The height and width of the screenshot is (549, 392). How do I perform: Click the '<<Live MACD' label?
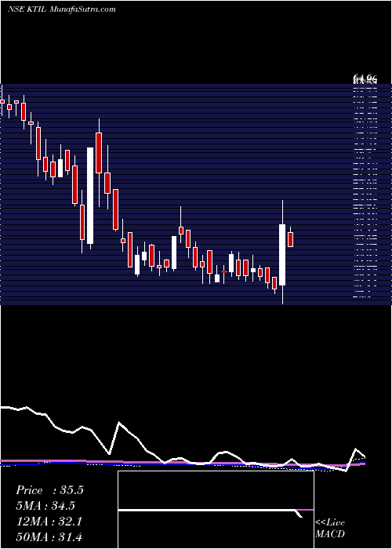coord(330,529)
